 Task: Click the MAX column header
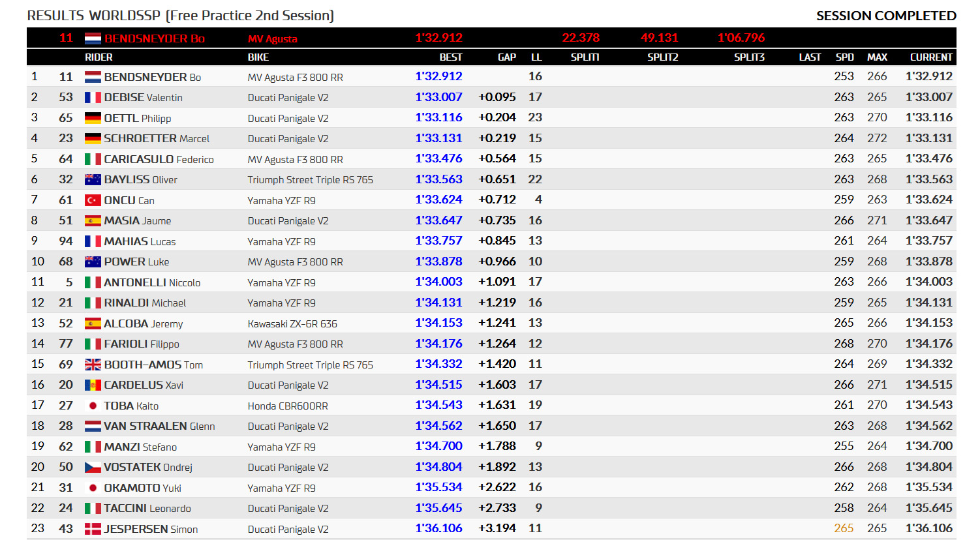point(877,57)
